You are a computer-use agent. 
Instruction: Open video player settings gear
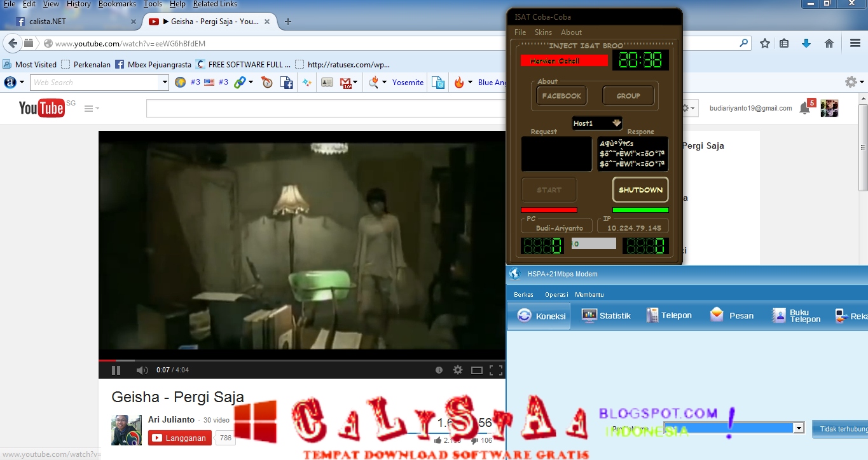(457, 370)
